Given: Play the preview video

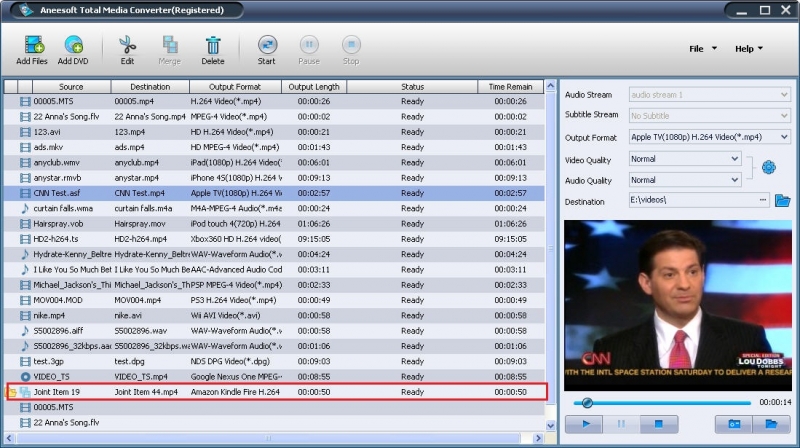Looking at the screenshot, I should [x=584, y=424].
